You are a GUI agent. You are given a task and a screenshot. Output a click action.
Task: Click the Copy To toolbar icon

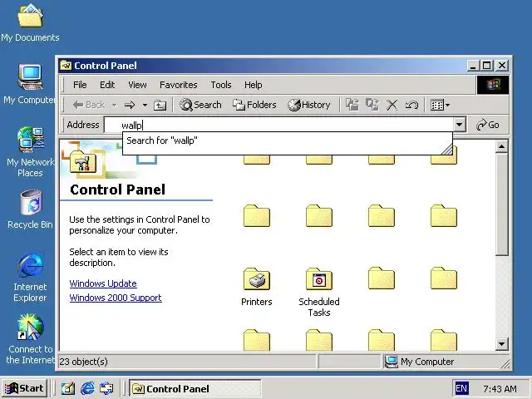point(372,105)
